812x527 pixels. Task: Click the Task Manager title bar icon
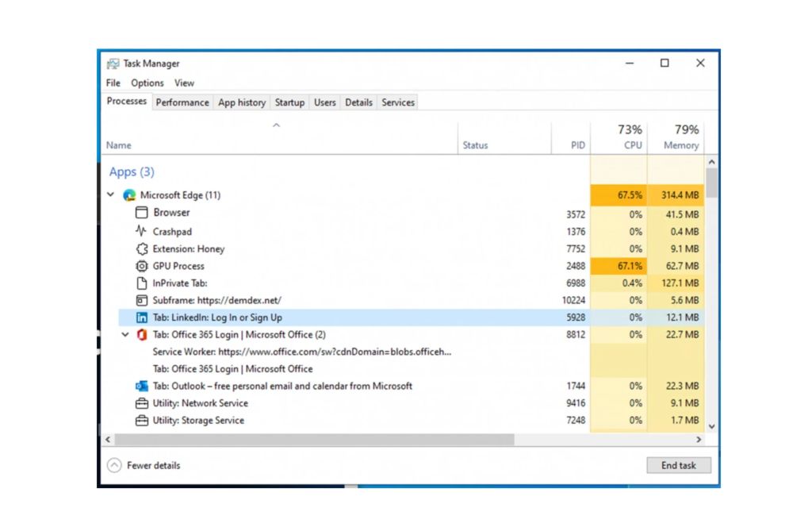click(113, 63)
